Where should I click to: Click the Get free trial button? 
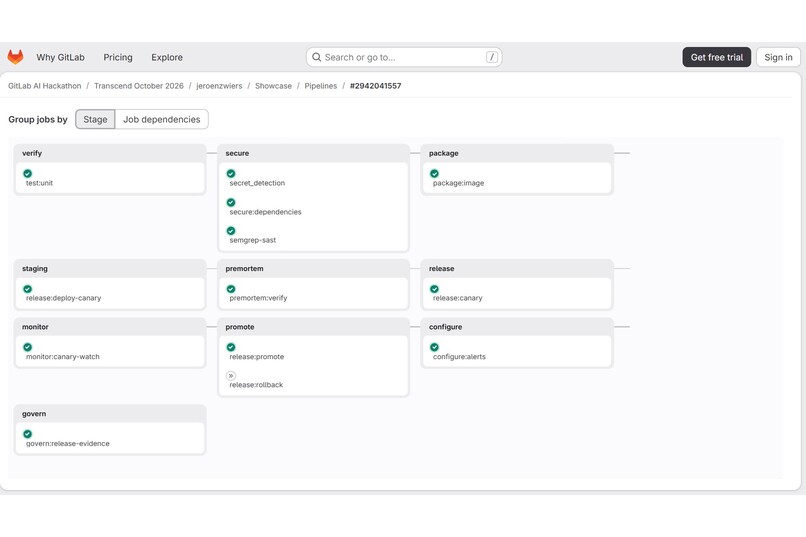717,57
